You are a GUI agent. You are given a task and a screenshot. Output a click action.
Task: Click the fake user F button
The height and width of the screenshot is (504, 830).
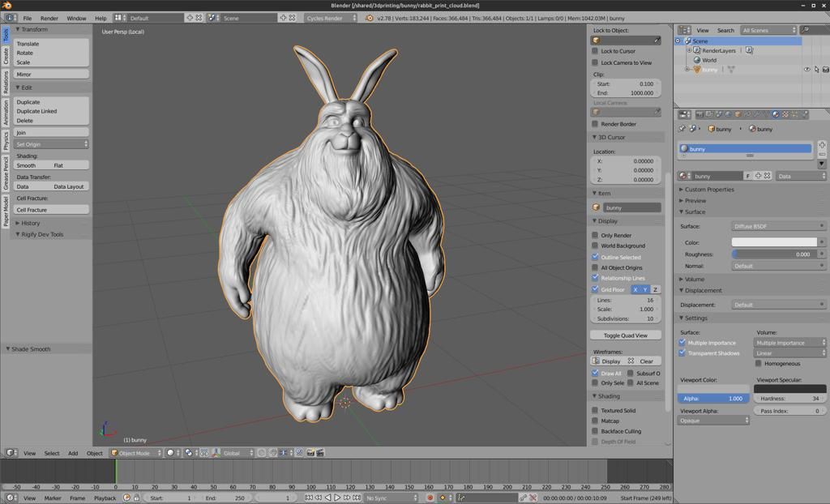(748, 176)
